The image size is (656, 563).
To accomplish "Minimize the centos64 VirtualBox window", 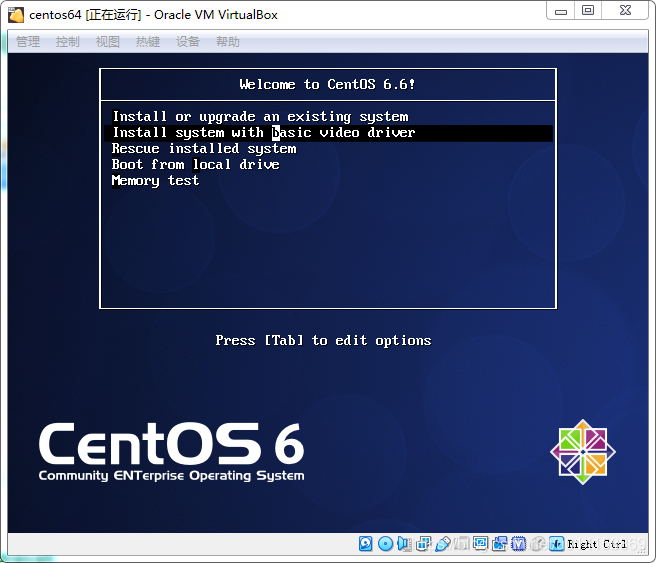I will point(561,11).
